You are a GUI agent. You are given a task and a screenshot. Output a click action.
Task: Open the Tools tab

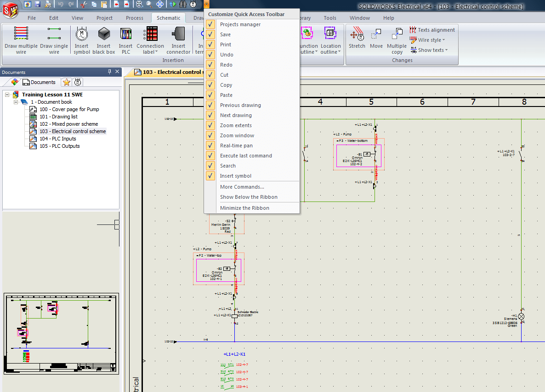click(x=330, y=18)
